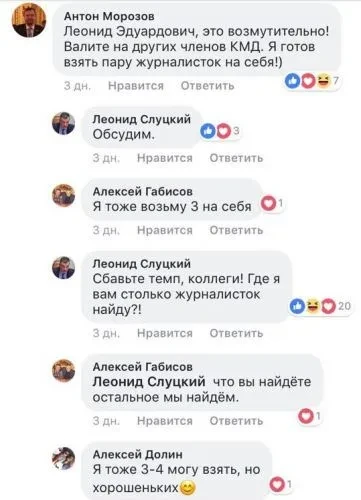This screenshot has width=361, height=500.
Task: Click heart reaction on Алексей Долин's comment
Action: (277, 484)
